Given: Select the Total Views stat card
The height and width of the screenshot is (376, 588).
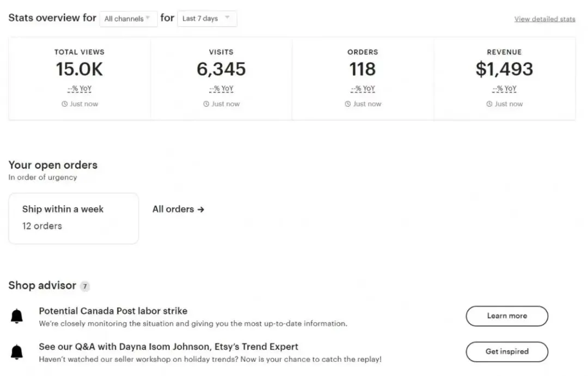Looking at the screenshot, I should (79, 78).
